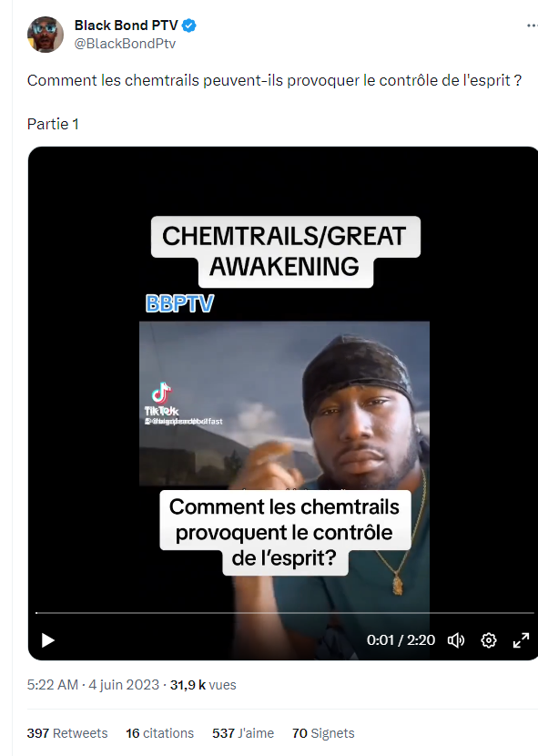
Task: Click the 70 Signets count
Action: 323,733
